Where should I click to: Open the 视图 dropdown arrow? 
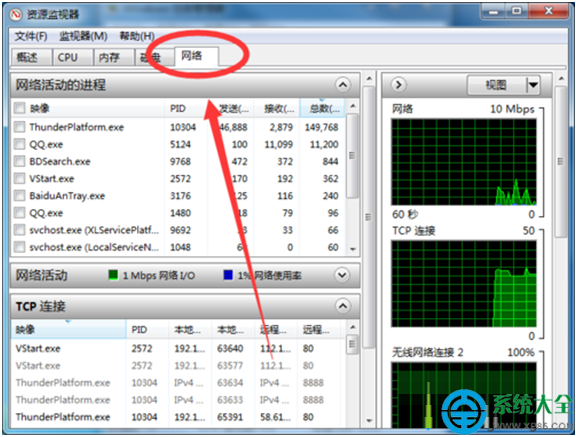[533, 85]
